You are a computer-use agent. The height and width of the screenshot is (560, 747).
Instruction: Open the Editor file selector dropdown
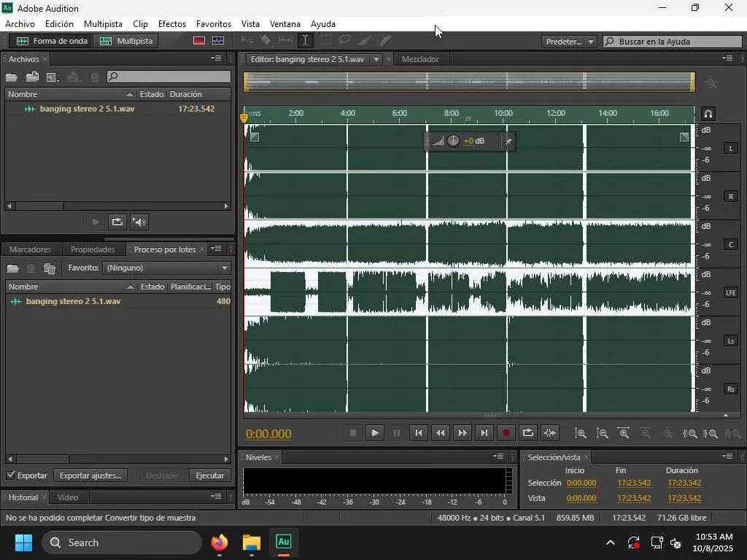376,59
